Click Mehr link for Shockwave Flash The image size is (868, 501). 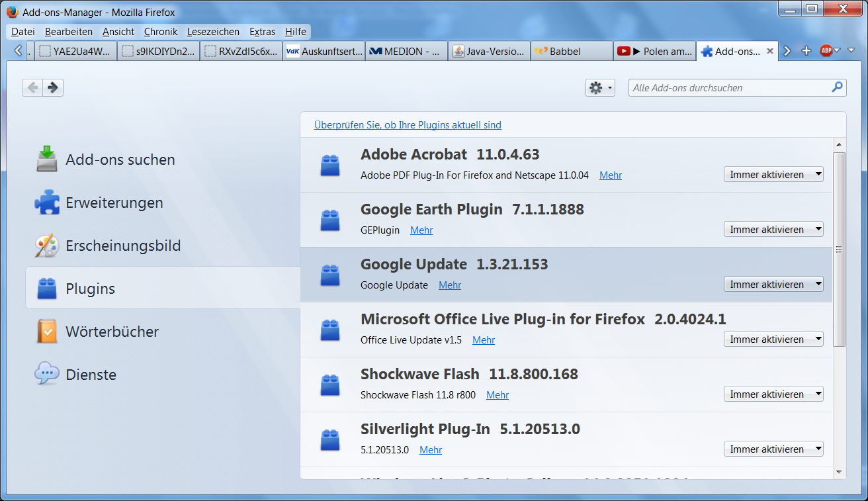(498, 395)
